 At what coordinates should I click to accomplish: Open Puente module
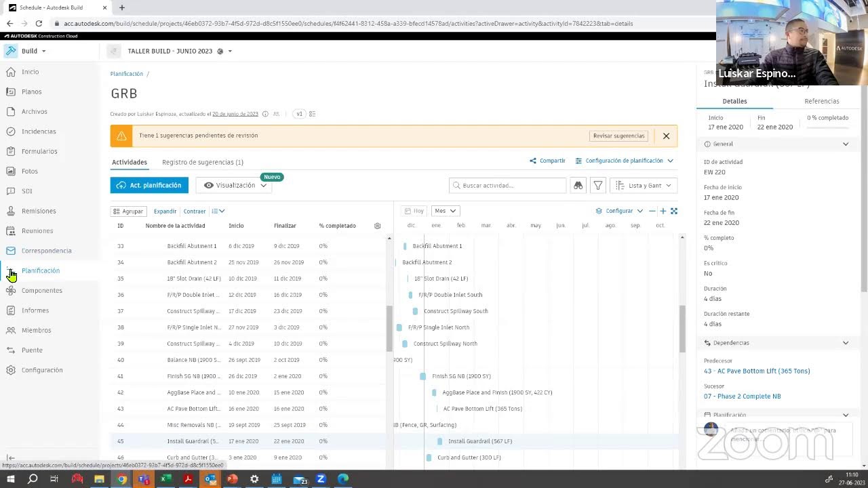click(32, 350)
